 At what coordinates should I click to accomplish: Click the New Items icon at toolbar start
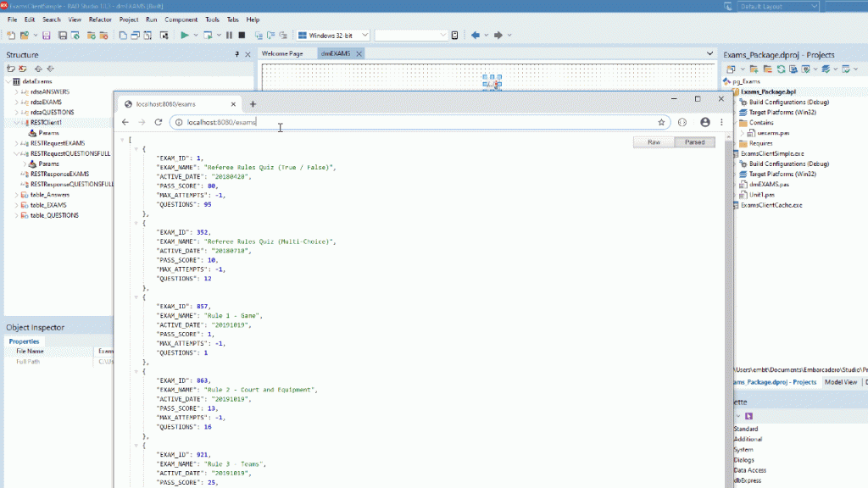11,36
